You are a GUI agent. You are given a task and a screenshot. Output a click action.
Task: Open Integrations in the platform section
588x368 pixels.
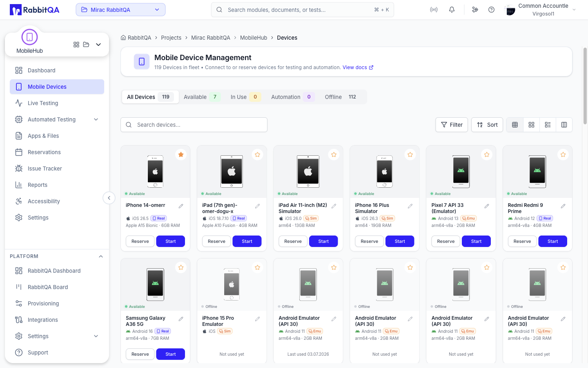(57, 320)
